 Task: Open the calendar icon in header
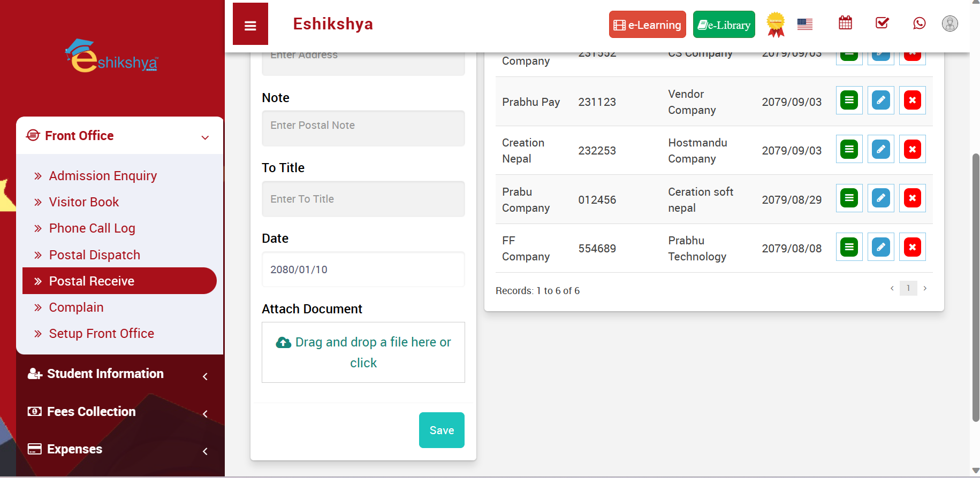click(845, 23)
